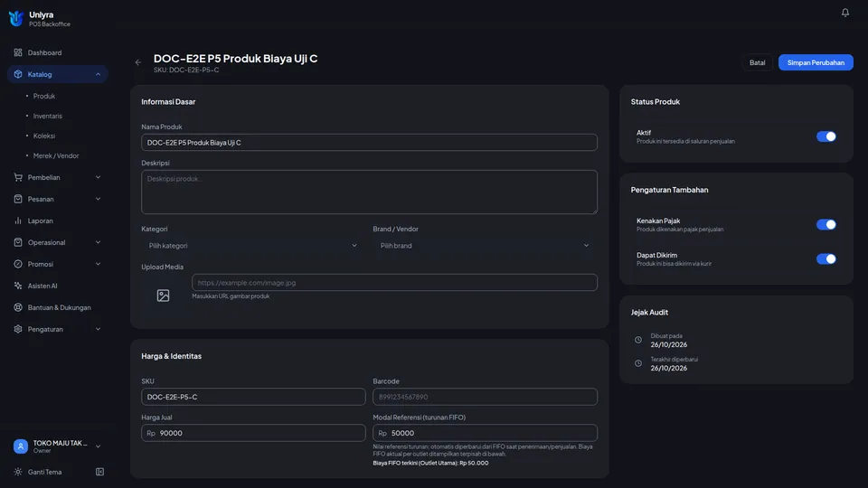The height and width of the screenshot is (488, 868).
Task: Expand the Pesanan menu chevron
Action: click(98, 199)
